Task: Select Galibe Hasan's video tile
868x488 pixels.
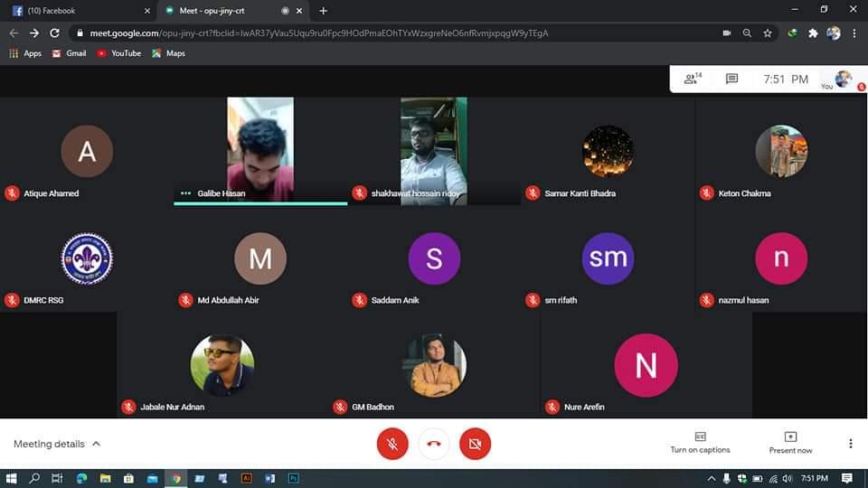Action: [260, 149]
